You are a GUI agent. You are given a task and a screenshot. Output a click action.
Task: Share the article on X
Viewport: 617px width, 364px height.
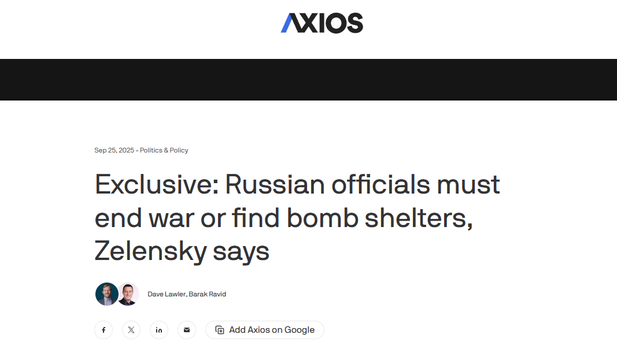coord(131,330)
